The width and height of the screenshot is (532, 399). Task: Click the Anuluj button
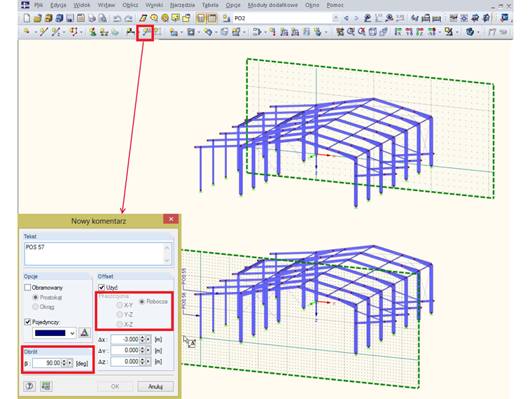tap(155, 386)
